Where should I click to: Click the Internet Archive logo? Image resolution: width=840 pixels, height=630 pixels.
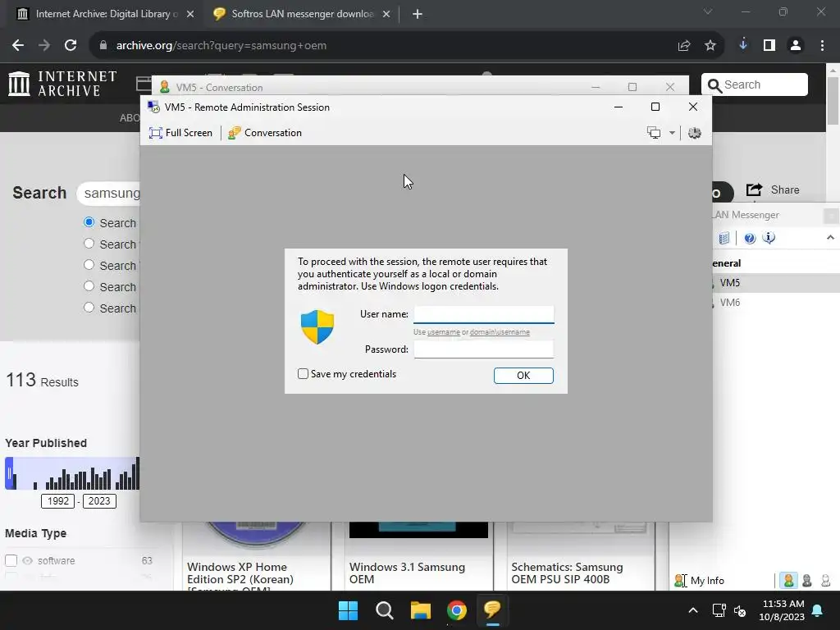(x=62, y=84)
